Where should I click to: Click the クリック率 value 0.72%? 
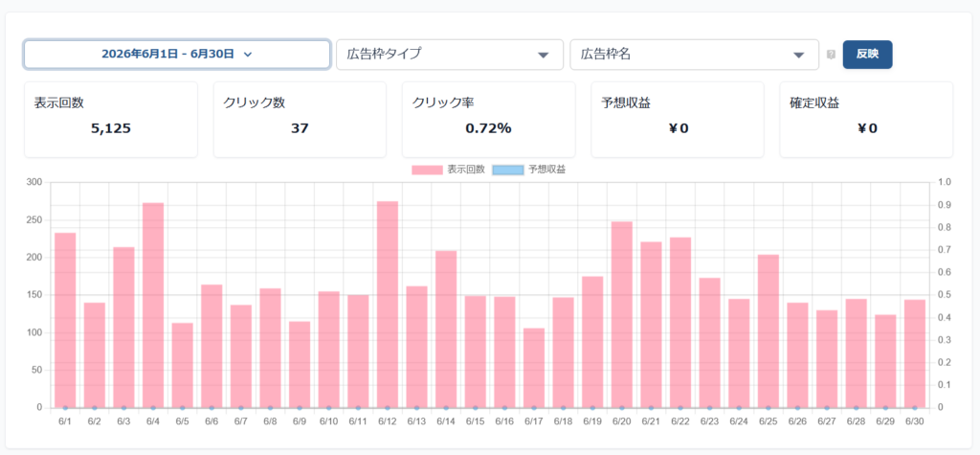tap(489, 129)
